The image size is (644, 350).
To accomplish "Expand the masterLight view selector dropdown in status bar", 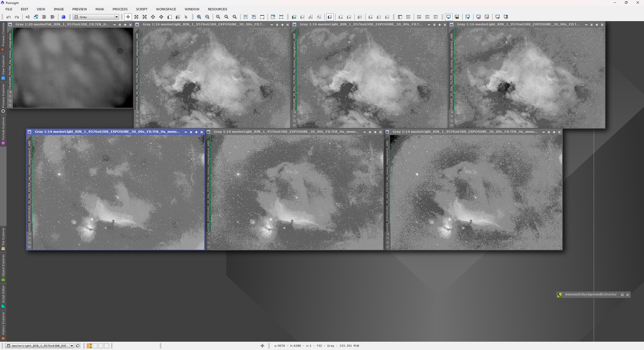I will (x=72, y=346).
